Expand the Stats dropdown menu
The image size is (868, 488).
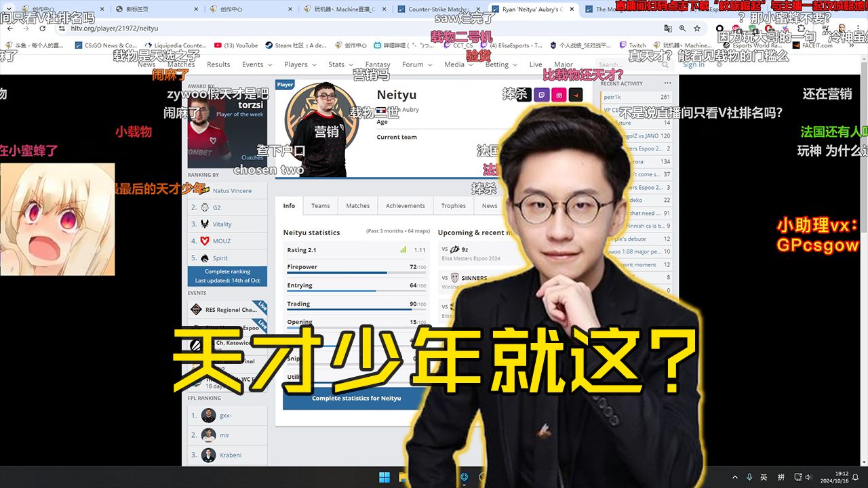340,64
